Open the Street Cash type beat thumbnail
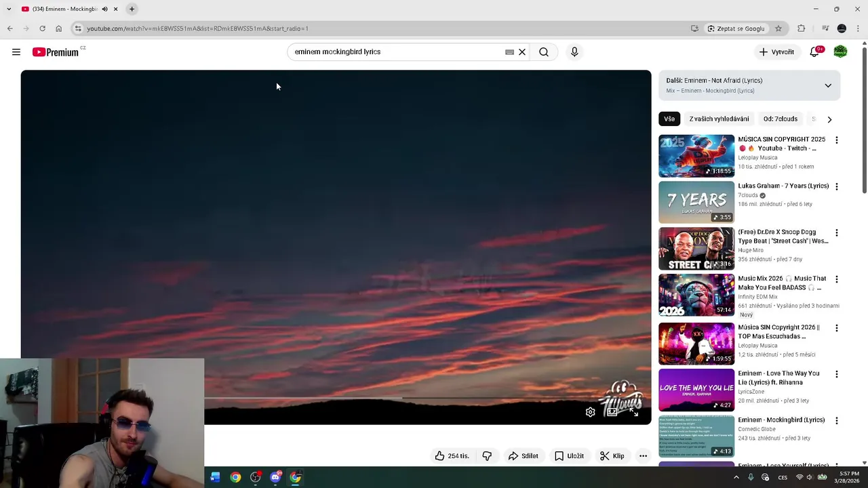Viewport: 868px width, 488px height. [696, 249]
